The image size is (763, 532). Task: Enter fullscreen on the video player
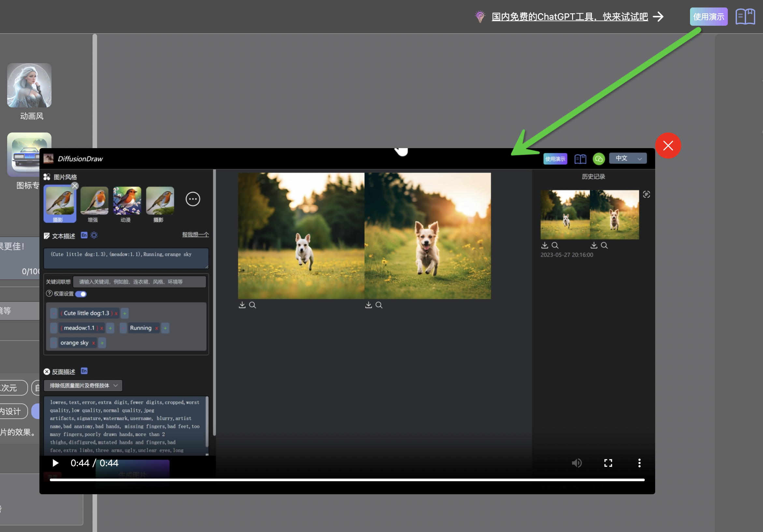pos(608,463)
